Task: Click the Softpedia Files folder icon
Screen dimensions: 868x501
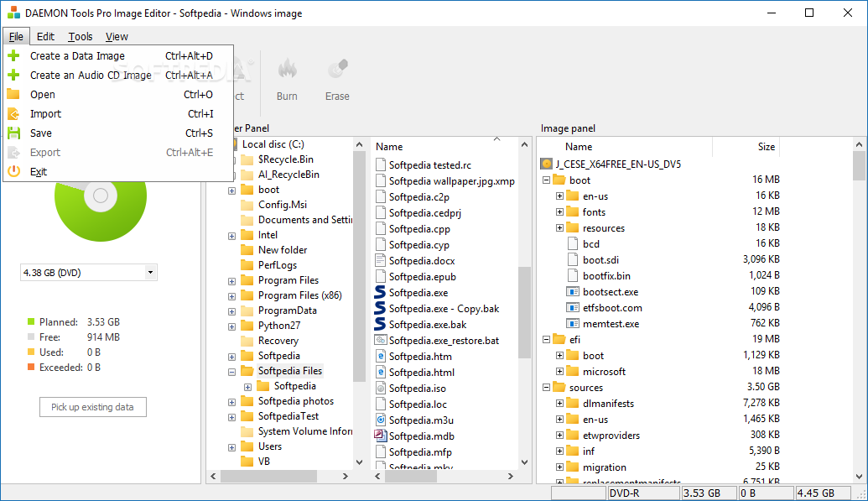Action: pos(247,371)
